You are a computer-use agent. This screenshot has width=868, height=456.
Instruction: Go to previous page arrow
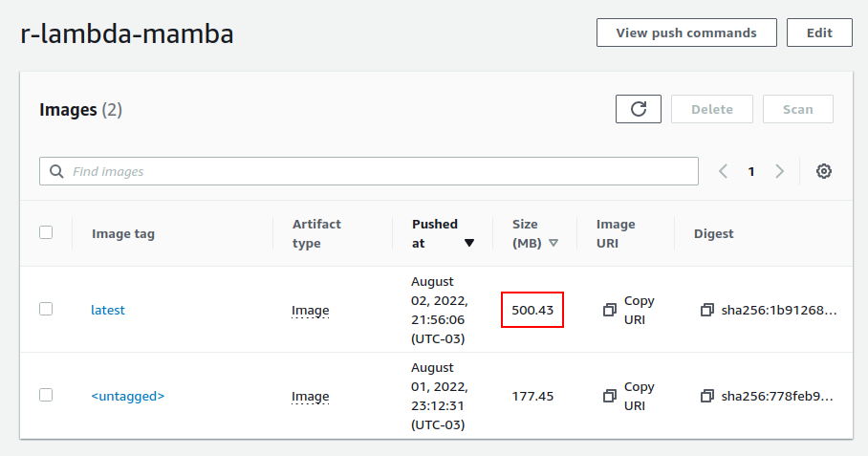coord(723,171)
